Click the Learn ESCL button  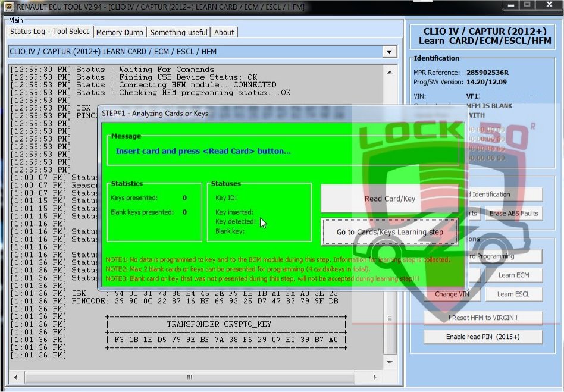click(513, 294)
